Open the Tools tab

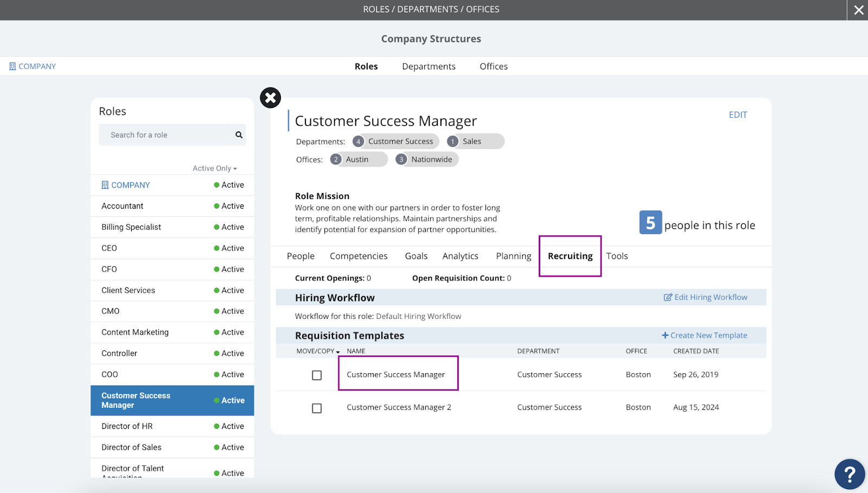(x=617, y=256)
